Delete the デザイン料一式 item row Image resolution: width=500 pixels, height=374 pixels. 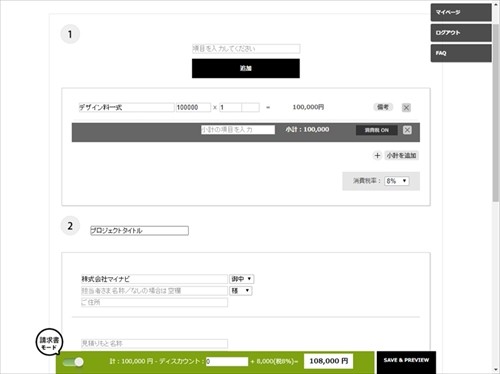(406, 108)
